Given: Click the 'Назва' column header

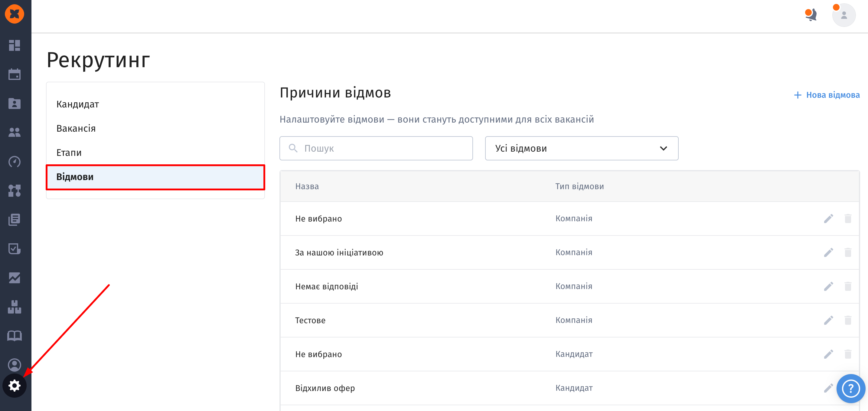Looking at the screenshot, I should (x=307, y=186).
